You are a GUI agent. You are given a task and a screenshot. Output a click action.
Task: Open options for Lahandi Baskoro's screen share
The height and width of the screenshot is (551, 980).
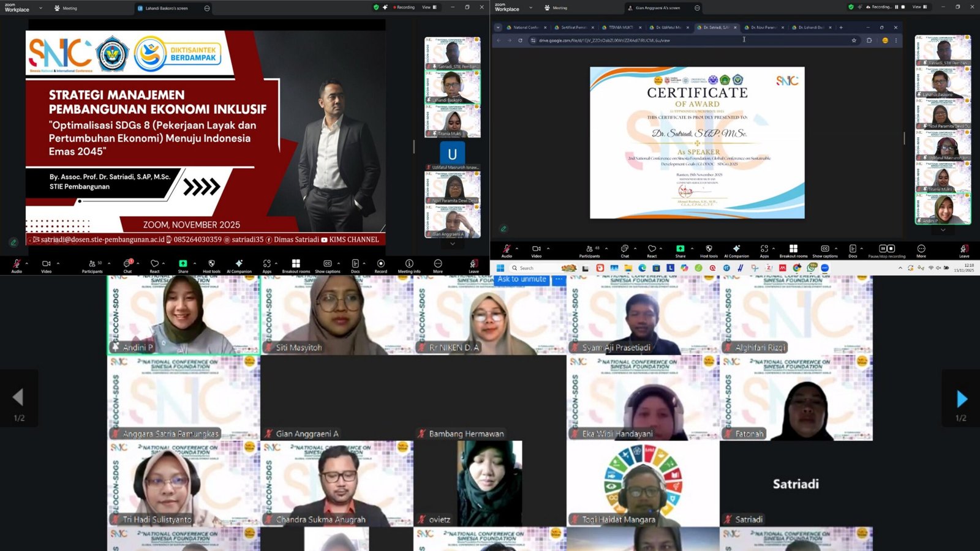tap(207, 8)
